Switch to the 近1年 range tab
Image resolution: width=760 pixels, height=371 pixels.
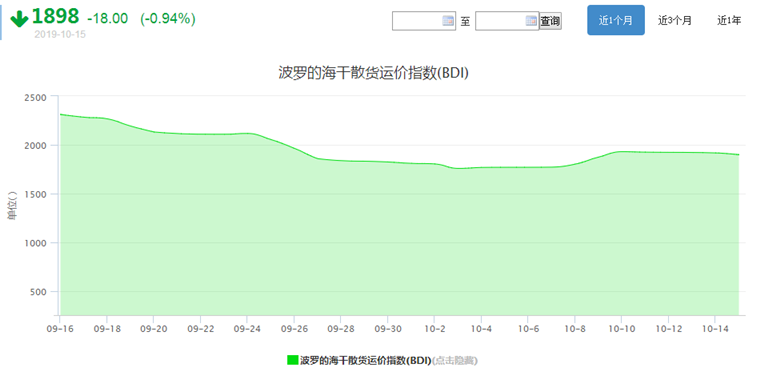729,20
